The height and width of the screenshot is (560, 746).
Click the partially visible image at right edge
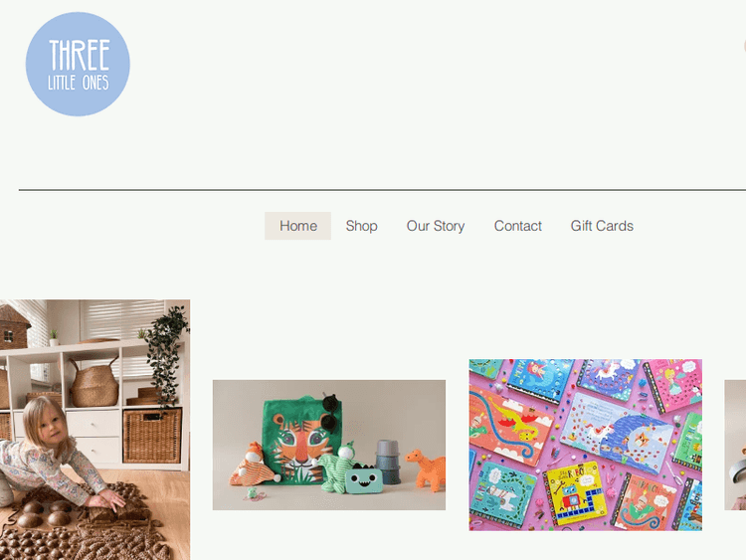pos(735,445)
